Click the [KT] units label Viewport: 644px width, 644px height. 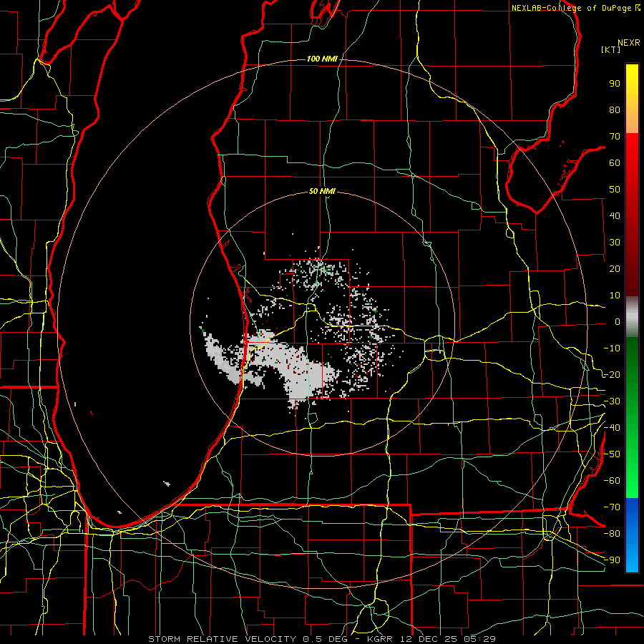point(611,49)
